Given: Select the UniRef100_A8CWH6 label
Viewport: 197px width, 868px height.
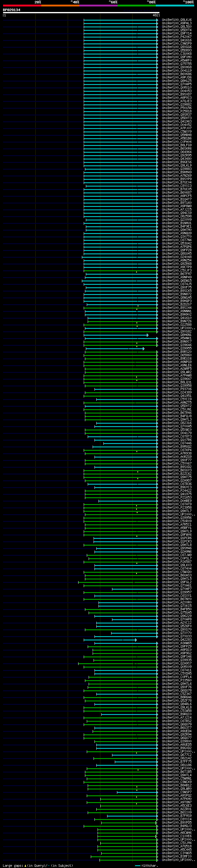Looking at the screenshot, I should [176, 833].
